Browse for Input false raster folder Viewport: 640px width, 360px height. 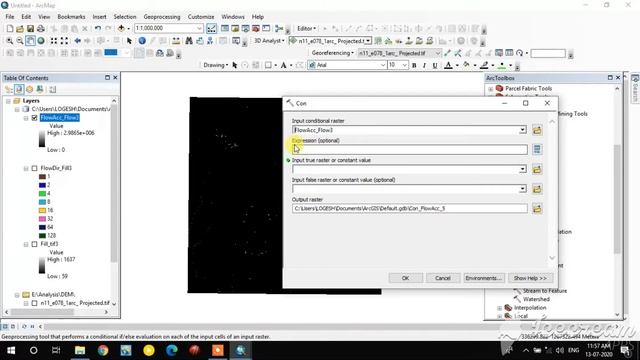tap(537, 189)
